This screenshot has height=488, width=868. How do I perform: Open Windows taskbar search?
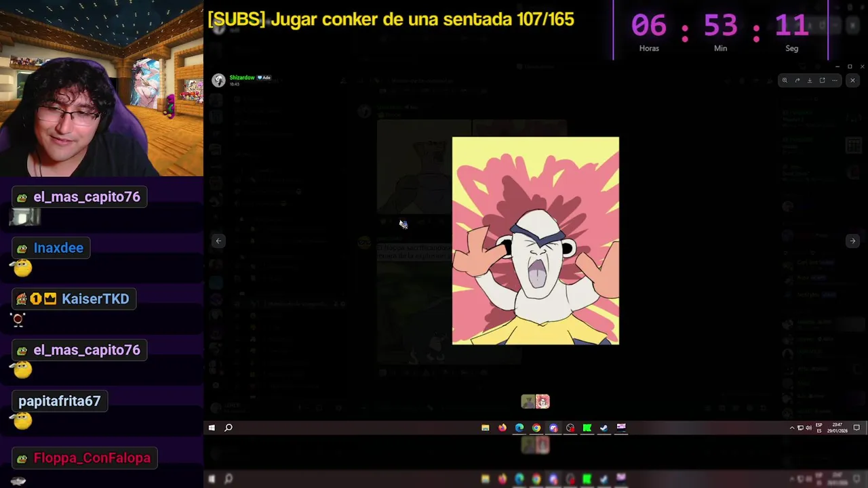click(229, 428)
